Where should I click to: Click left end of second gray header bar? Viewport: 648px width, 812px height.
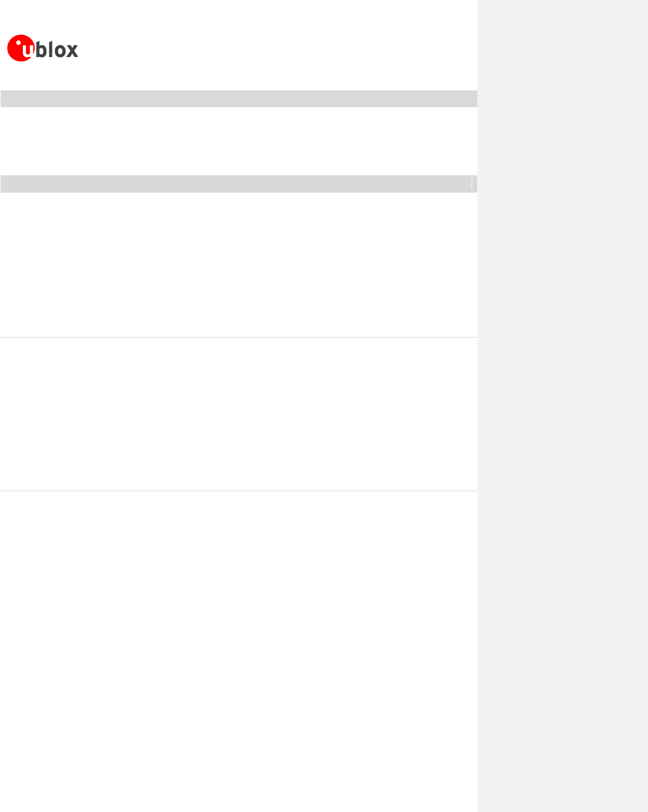[x=7, y=184]
